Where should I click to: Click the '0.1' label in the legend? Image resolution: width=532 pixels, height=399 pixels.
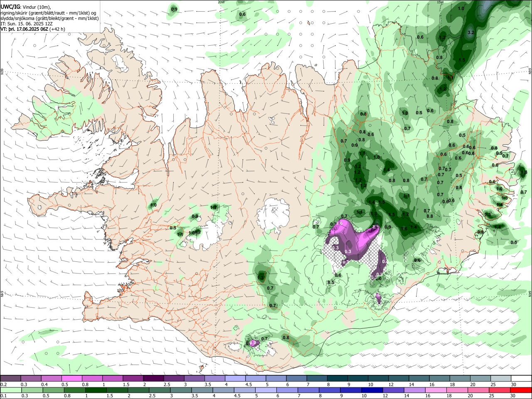click(3, 396)
